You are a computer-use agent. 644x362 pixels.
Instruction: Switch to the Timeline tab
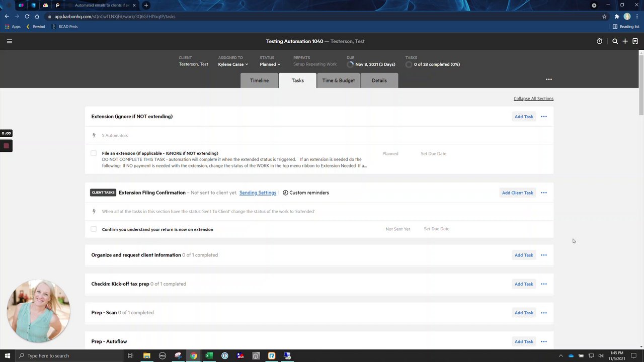(259, 80)
